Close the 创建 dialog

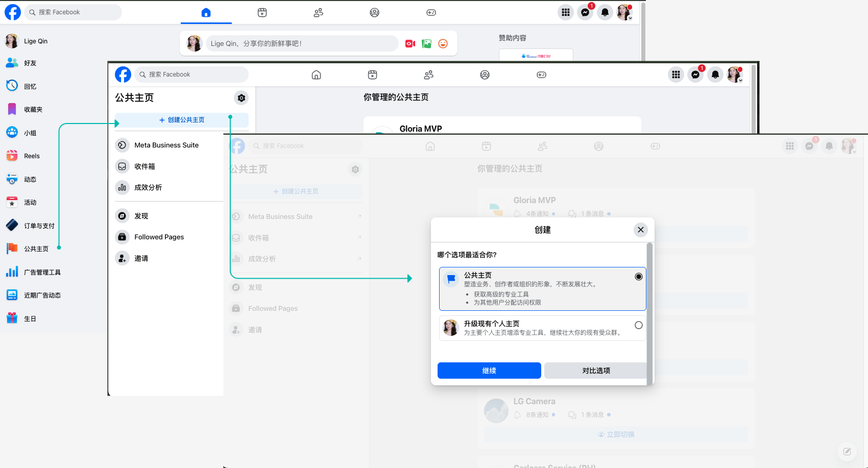coord(641,230)
